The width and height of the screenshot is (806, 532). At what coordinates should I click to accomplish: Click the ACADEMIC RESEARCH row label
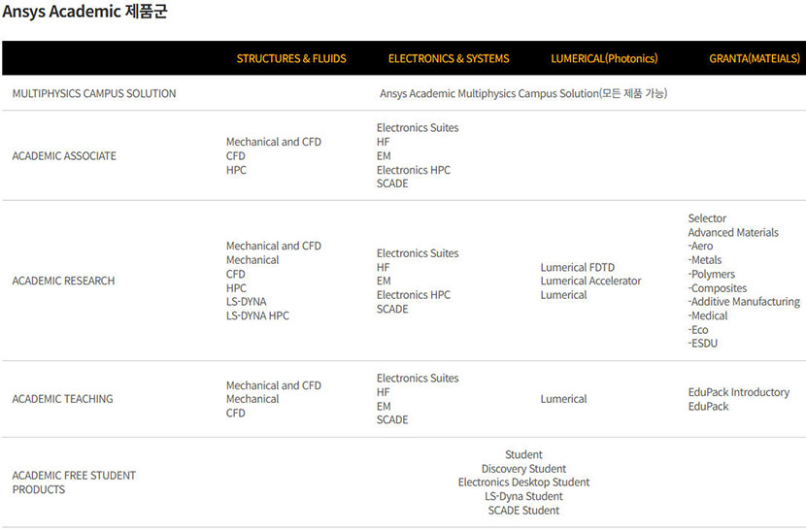[63, 282]
